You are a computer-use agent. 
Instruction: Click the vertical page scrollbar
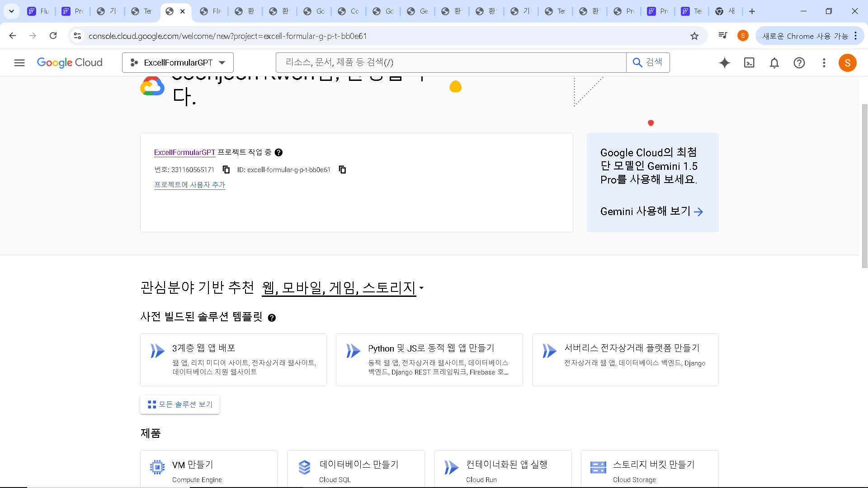(x=864, y=185)
